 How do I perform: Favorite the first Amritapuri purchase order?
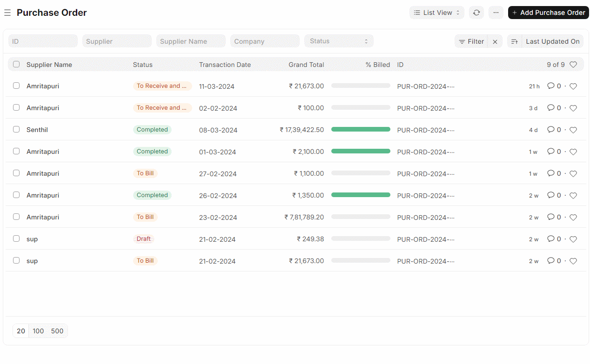[x=573, y=86]
